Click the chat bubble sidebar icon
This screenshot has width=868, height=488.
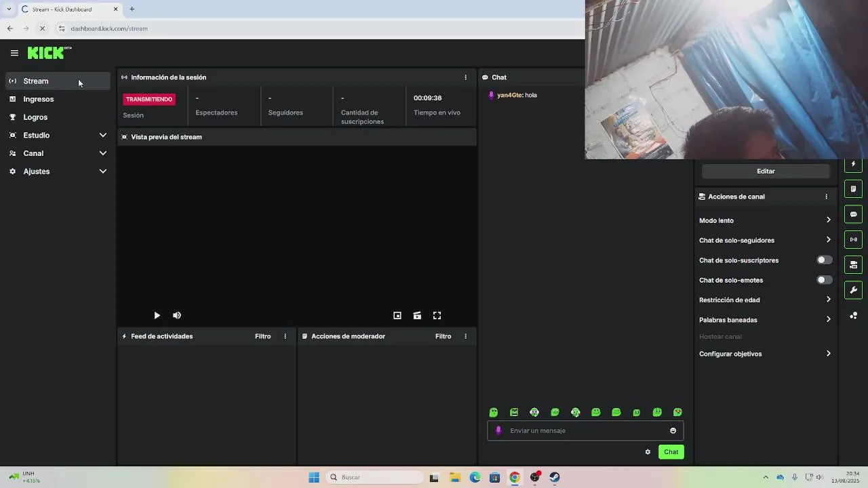pyautogui.click(x=853, y=214)
